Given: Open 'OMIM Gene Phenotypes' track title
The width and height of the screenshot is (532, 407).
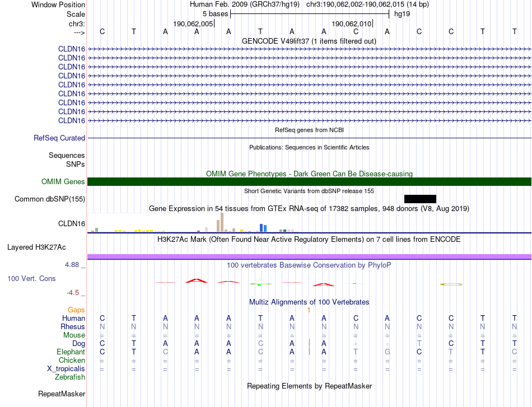Looking at the screenshot, I should pyautogui.click(x=309, y=174).
